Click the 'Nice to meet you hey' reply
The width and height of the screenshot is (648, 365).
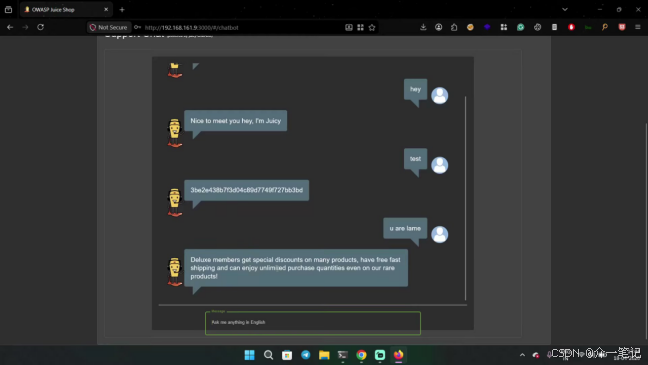coord(236,121)
